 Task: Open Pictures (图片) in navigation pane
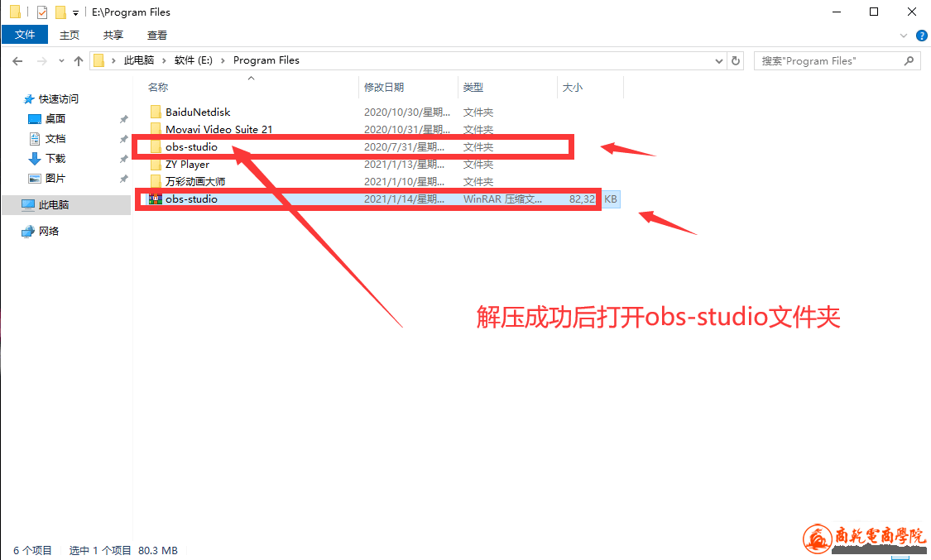55,178
